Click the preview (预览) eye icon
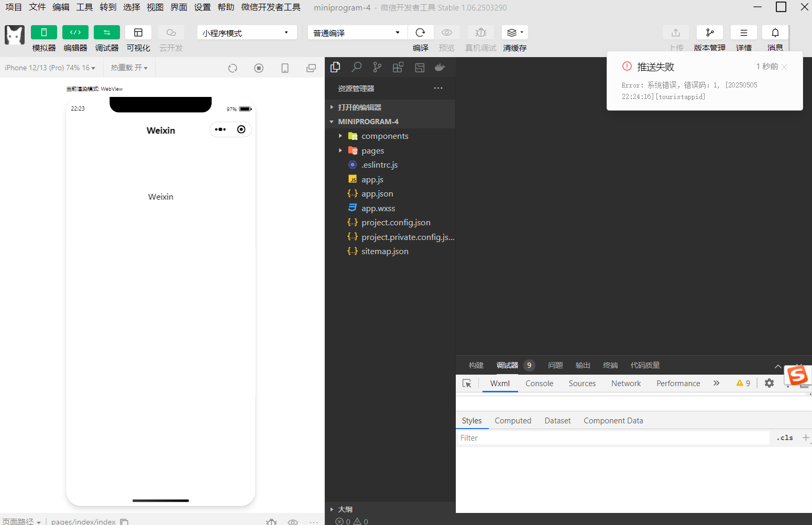 [447, 32]
